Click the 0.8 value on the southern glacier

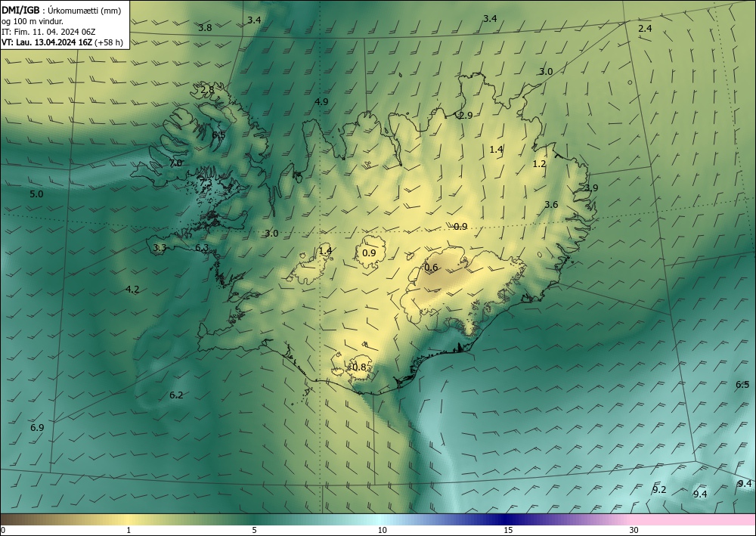tap(359, 367)
